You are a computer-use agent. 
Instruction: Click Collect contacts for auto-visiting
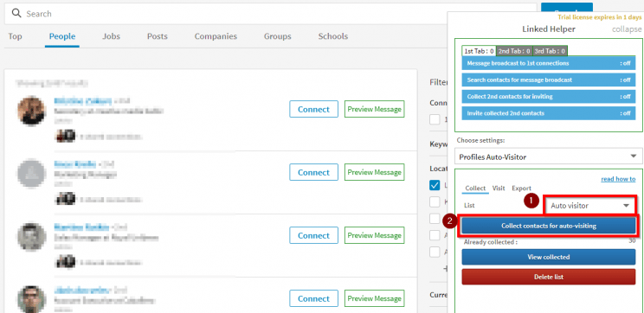(549, 226)
